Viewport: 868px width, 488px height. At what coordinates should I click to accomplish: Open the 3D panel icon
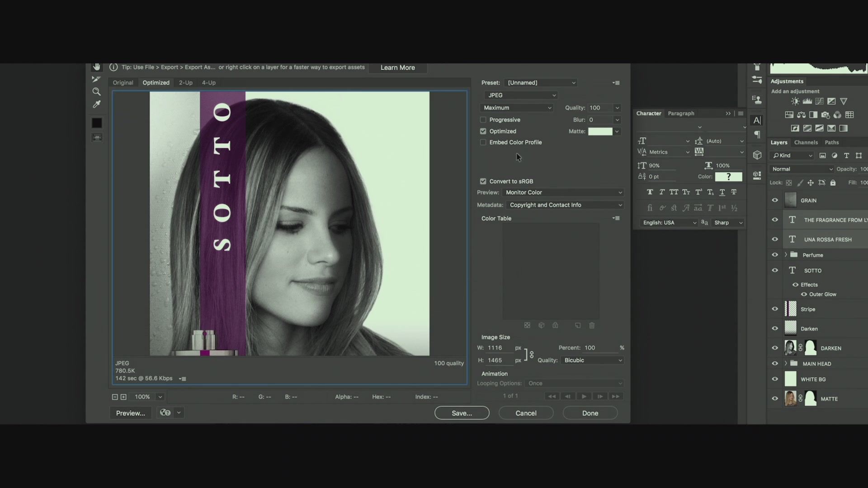pyautogui.click(x=757, y=155)
